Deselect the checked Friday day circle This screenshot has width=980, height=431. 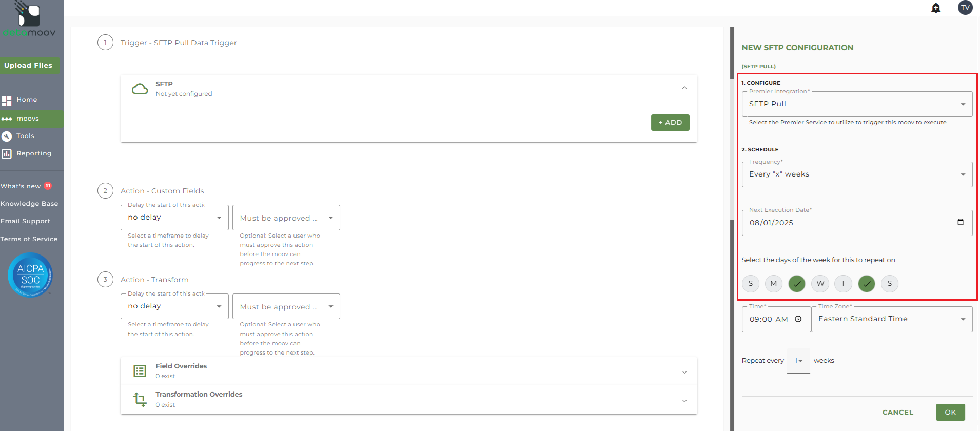(x=867, y=283)
